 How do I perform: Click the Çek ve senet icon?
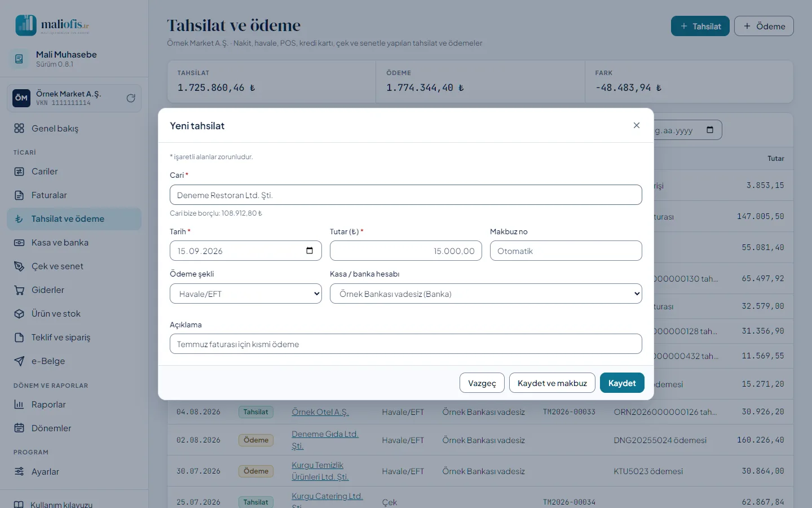coord(19,266)
